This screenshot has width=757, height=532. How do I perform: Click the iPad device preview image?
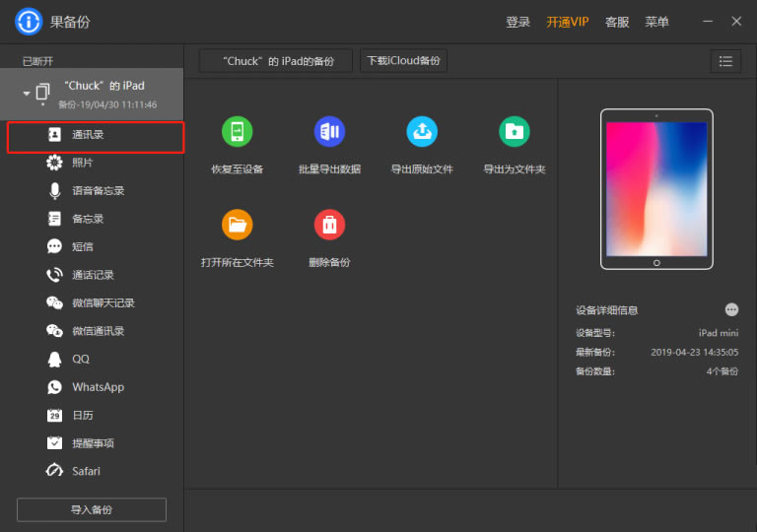click(656, 189)
